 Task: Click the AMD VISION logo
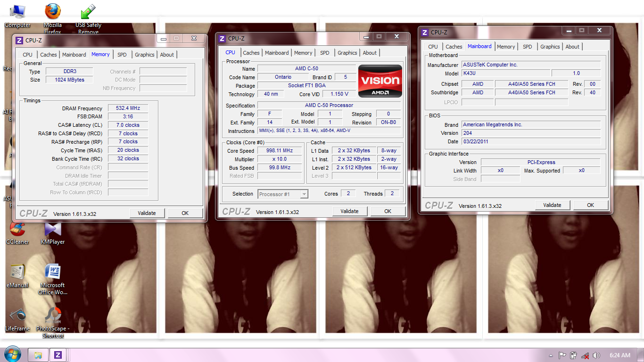click(x=380, y=81)
